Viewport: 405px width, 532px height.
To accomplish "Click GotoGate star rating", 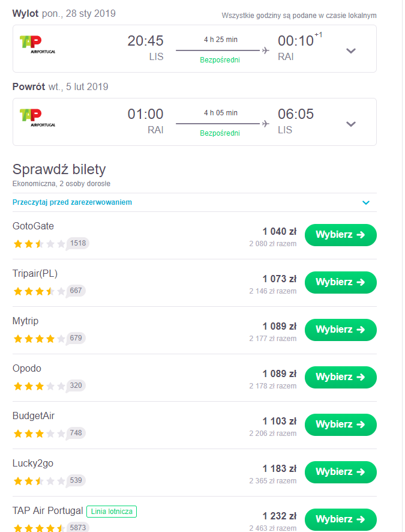I will [40, 244].
